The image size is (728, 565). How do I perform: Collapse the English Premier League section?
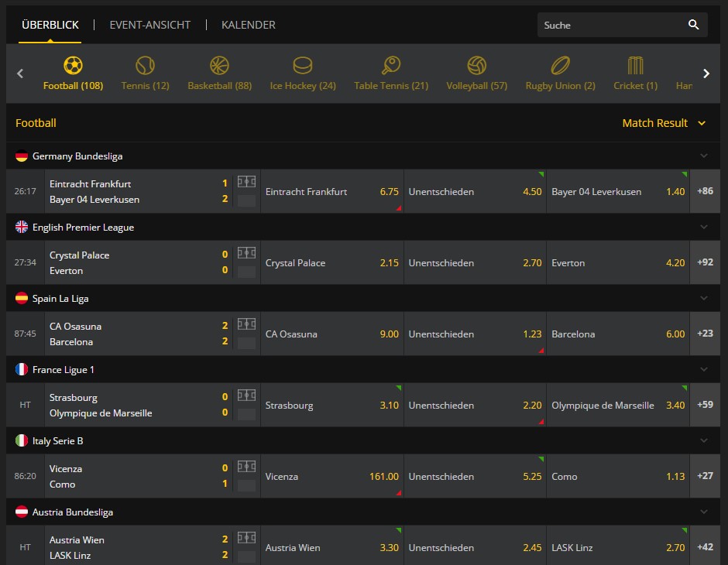[704, 227]
